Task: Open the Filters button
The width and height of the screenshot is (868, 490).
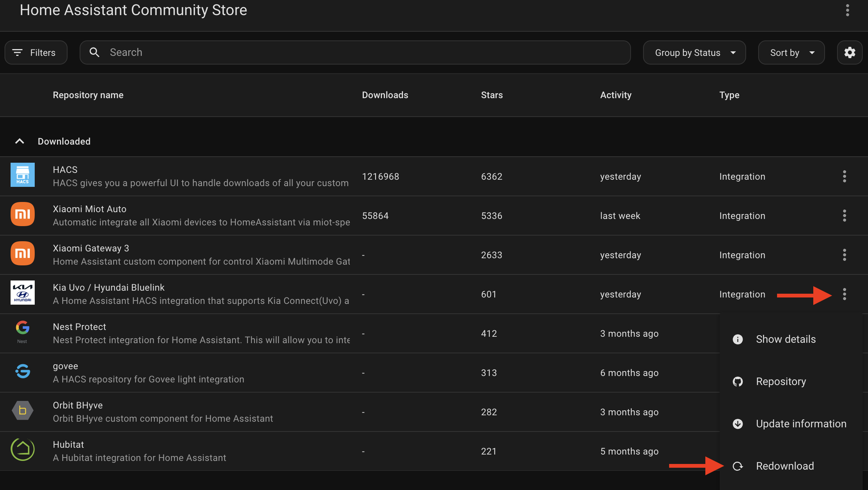Action: click(x=36, y=52)
